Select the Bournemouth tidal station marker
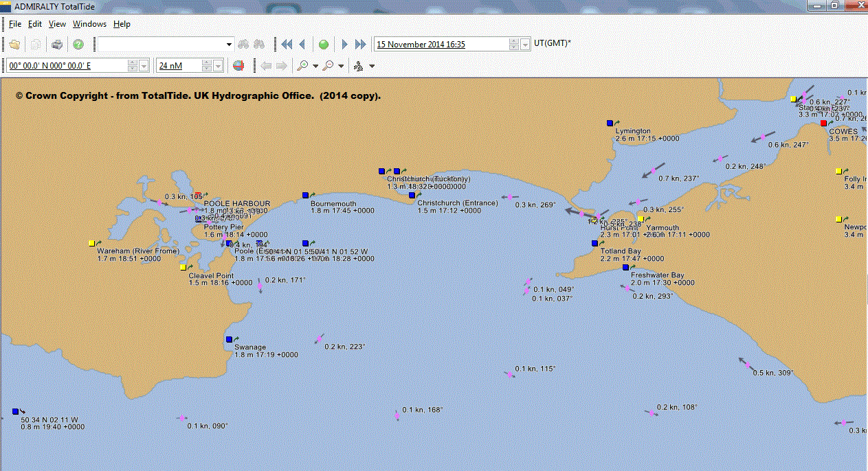The width and height of the screenshot is (868, 471). pyautogui.click(x=305, y=196)
